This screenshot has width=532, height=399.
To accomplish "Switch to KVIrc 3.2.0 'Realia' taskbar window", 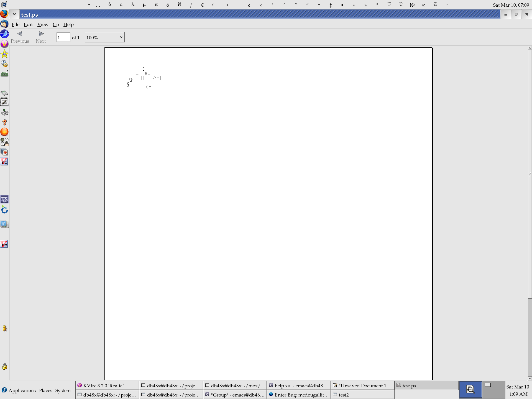I will point(107,385).
